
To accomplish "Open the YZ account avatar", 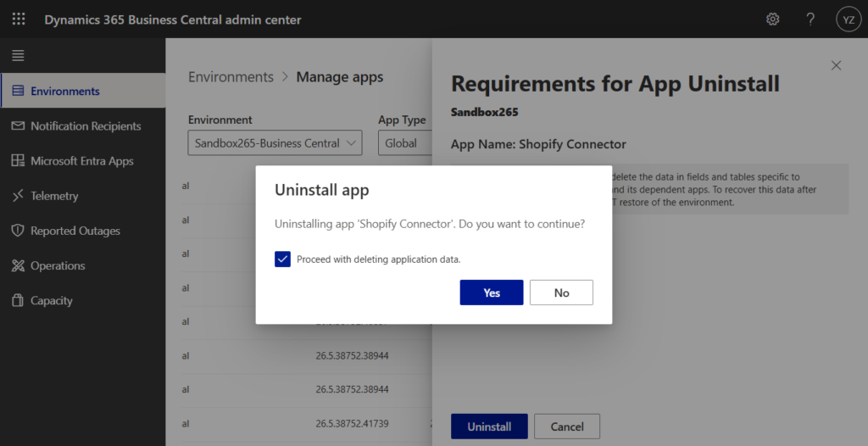I will 848,19.
